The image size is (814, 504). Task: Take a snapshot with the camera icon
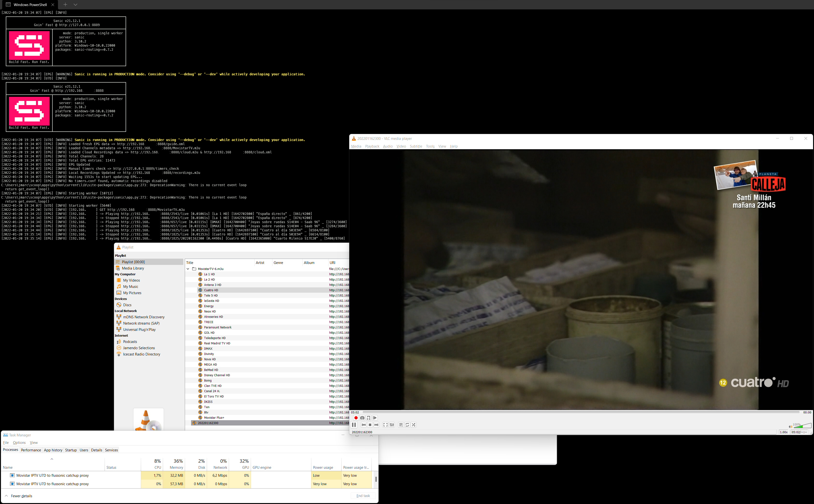pyautogui.click(x=362, y=418)
